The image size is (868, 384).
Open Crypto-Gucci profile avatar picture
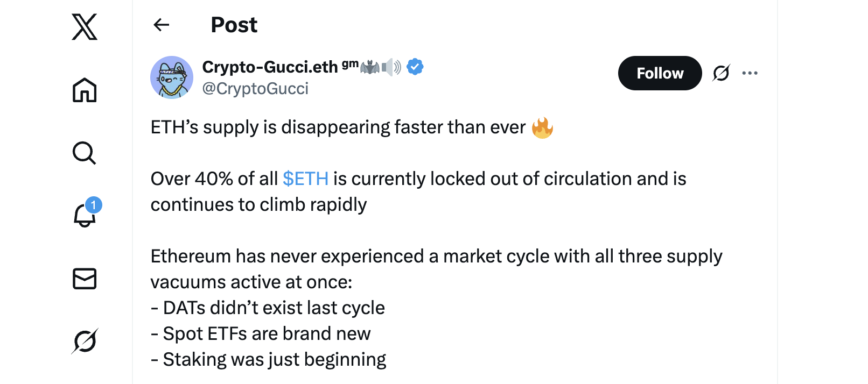pyautogui.click(x=172, y=77)
